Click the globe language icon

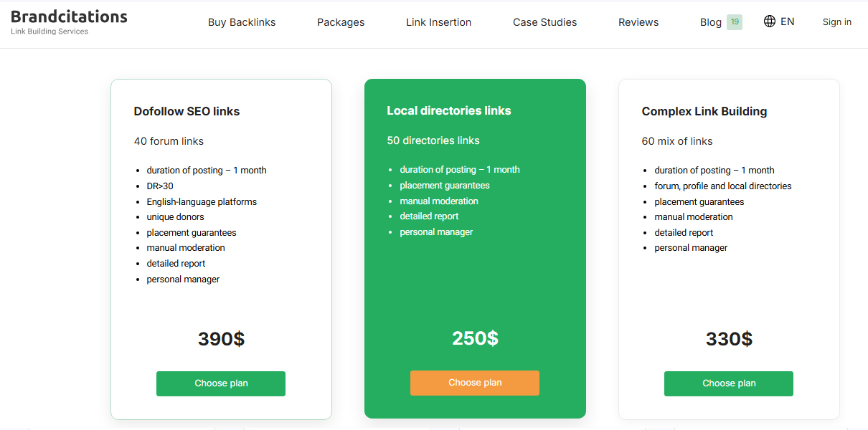coord(770,21)
